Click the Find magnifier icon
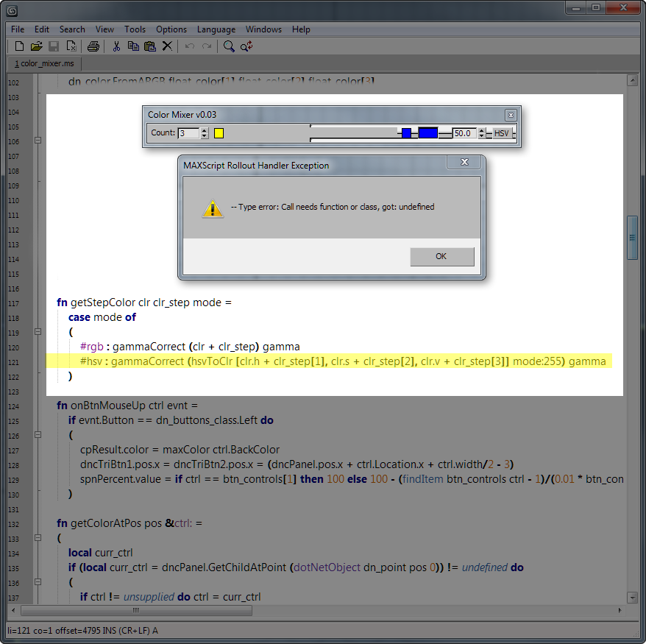The width and height of the screenshot is (646, 644). (x=230, y=46)
